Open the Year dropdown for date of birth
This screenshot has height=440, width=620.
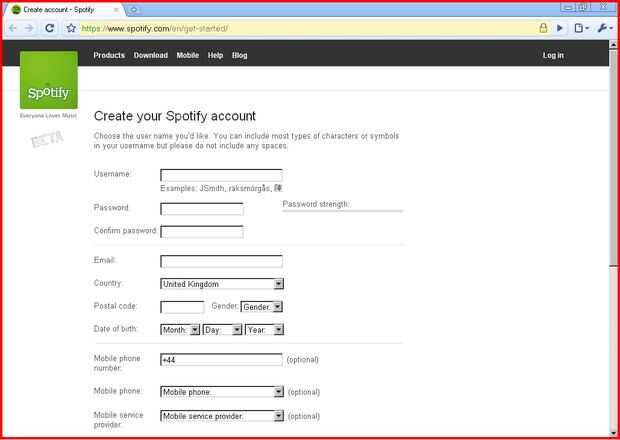[x=265, y=330]
